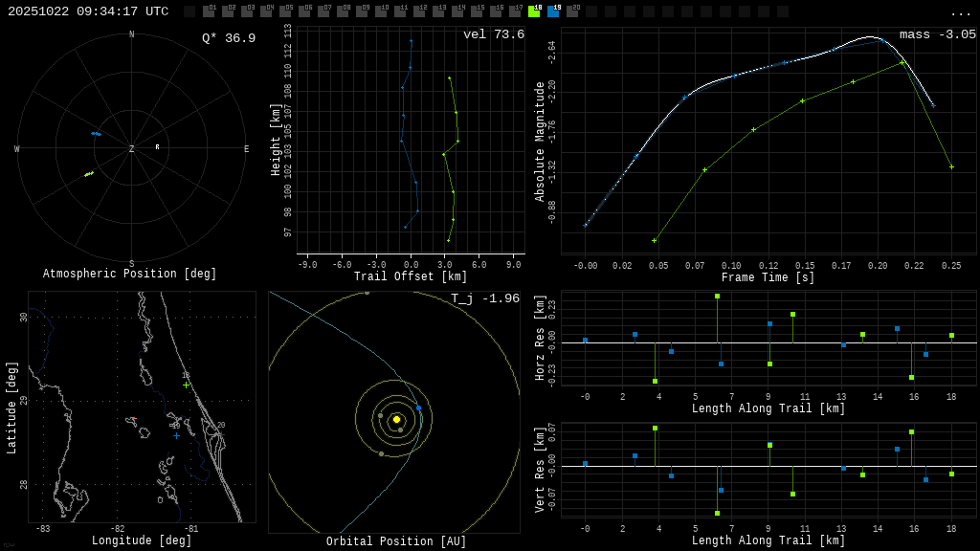Select station square 20 in top bar
This screenshot has width=980, height=551.
point(572,11)
